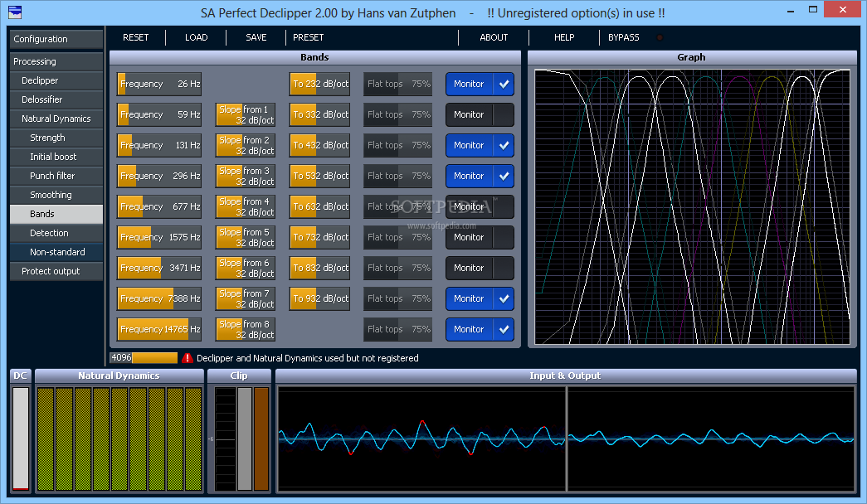867x504 pixels.
Task: Adjust the 14765 Hz Frequency slider
Action: pos(159,329)
